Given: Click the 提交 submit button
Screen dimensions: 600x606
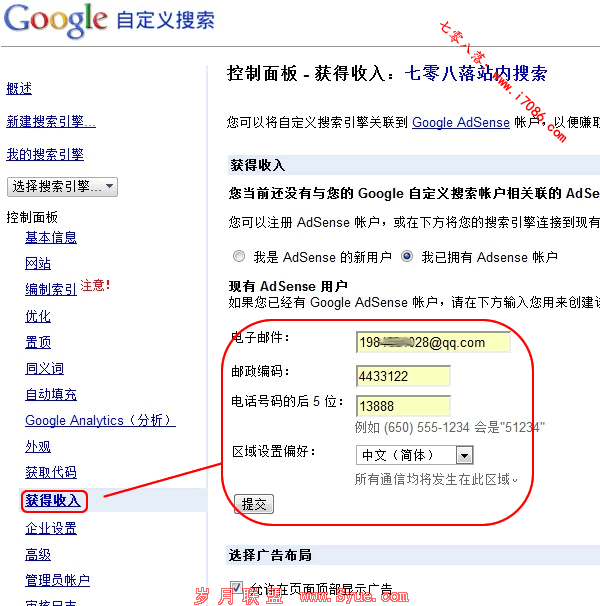Looking at the screenshot, I should [254, 505].
